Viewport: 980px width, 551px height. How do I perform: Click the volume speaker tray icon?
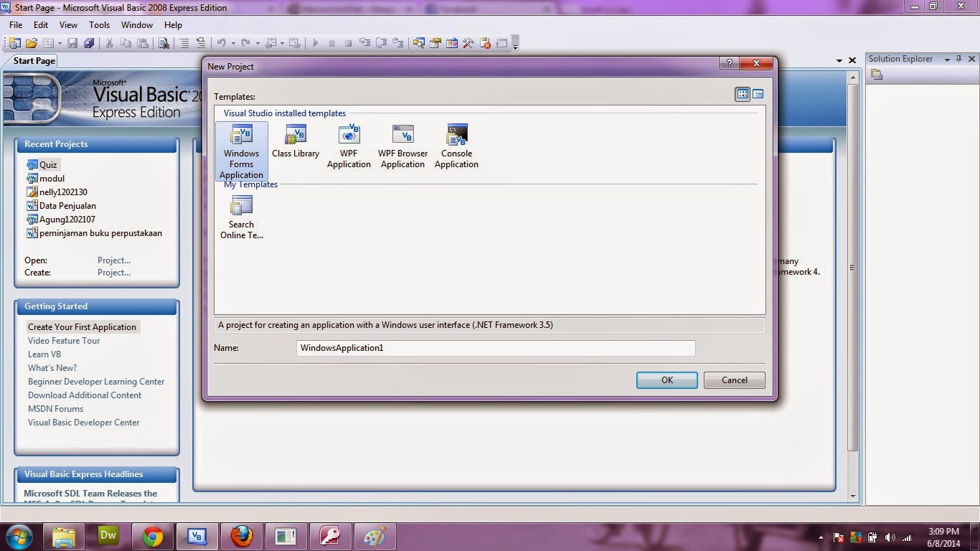(x=890, y=537)
